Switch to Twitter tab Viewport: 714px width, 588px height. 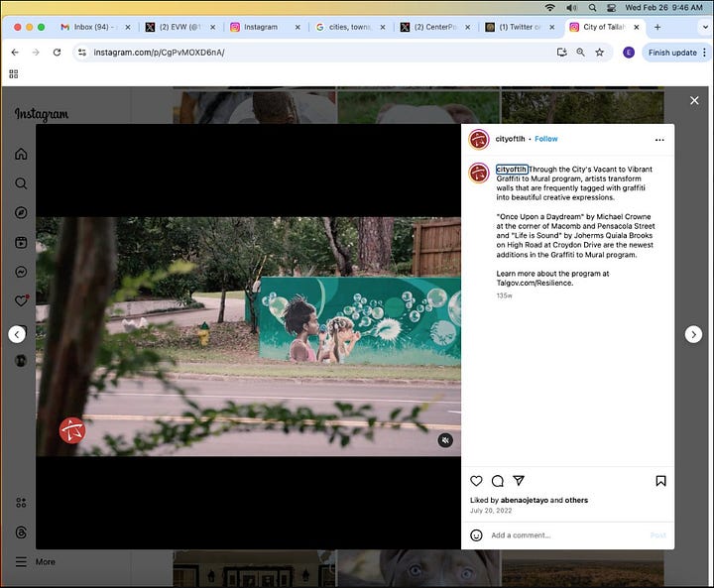click(x=520, y=28)
